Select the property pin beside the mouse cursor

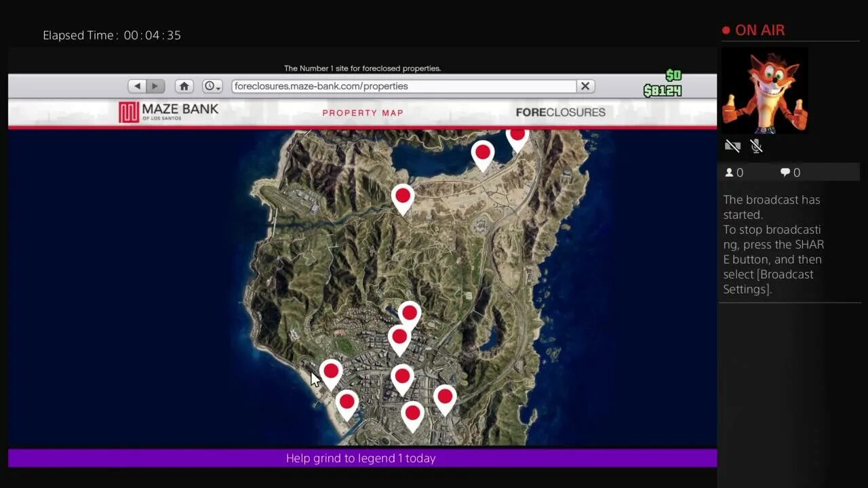pos(331,373)
